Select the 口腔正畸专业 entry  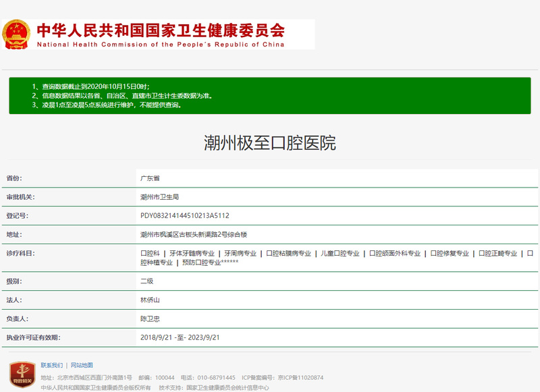[498, 253]
